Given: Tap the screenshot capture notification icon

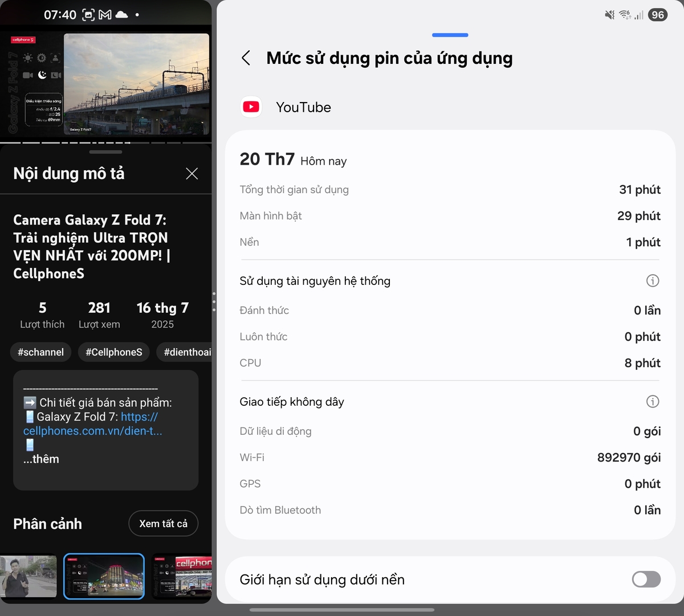Looking at the screenshot, I should [x=88, y=15].
